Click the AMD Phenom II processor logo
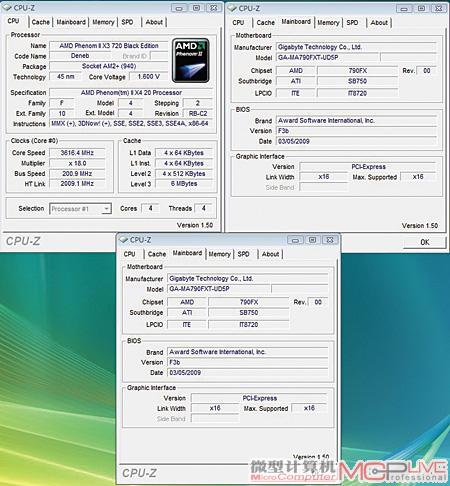450x486 pixels. click(190, 60)
